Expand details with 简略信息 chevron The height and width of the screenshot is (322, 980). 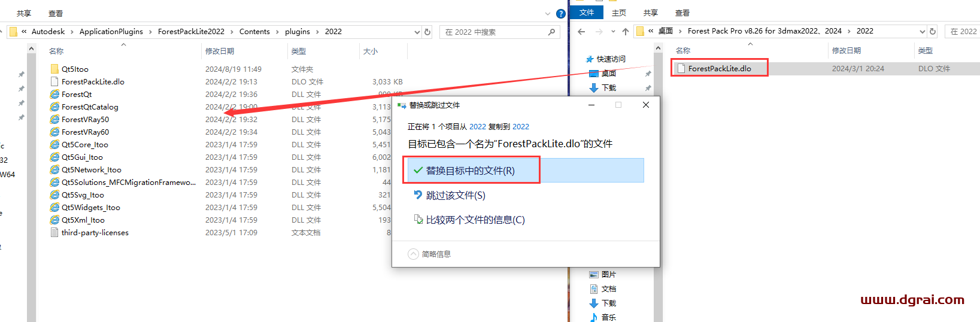[x=413, y=254]
